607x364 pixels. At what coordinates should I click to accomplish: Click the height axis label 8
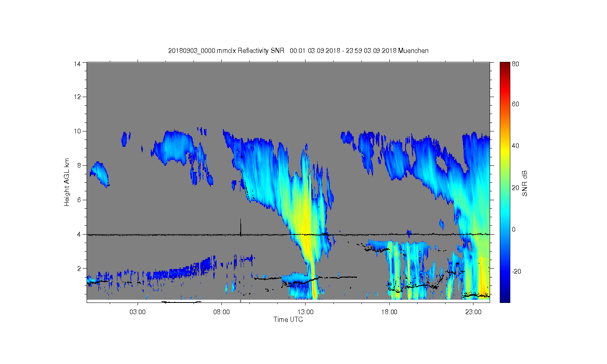(79, 165)
